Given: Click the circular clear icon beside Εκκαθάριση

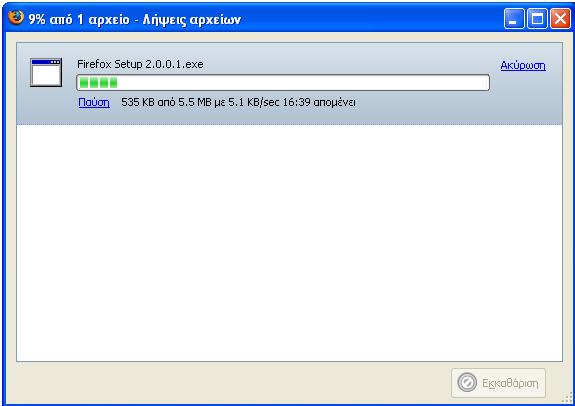Looking at the screenshot, I should [x=467, y=383].
